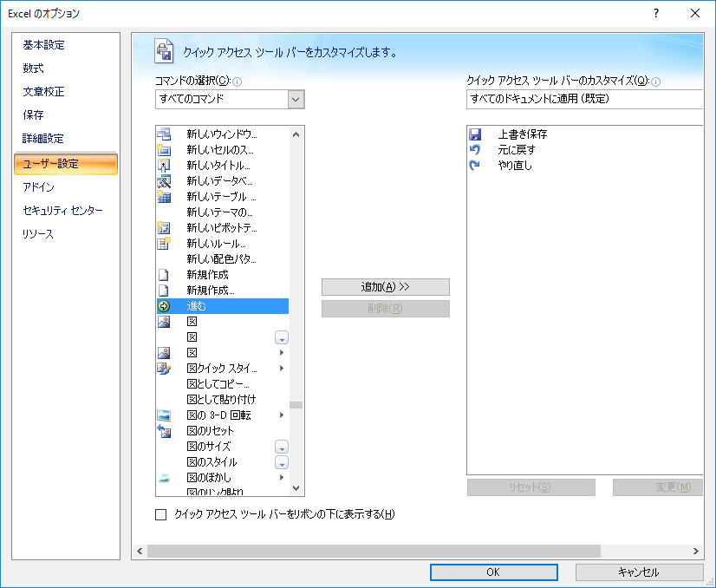The width and height of the screenshot is (716, 588).
Task: Click the 図のぼかし icon
Action: 164,478
